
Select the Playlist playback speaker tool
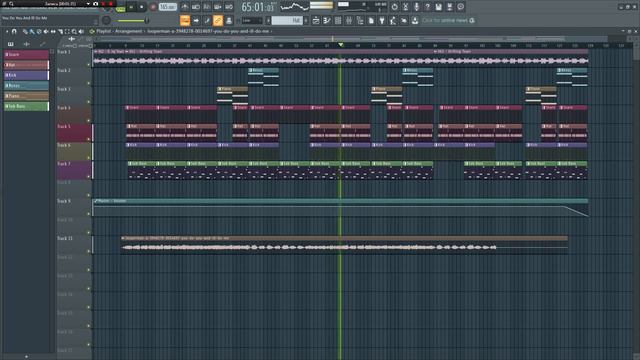(x=81, y=31)
